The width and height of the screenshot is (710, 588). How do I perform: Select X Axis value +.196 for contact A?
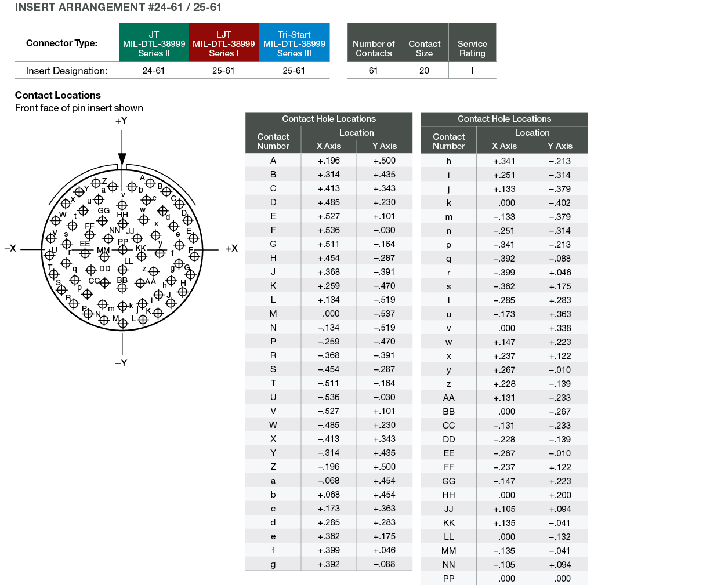coord(329,161)
